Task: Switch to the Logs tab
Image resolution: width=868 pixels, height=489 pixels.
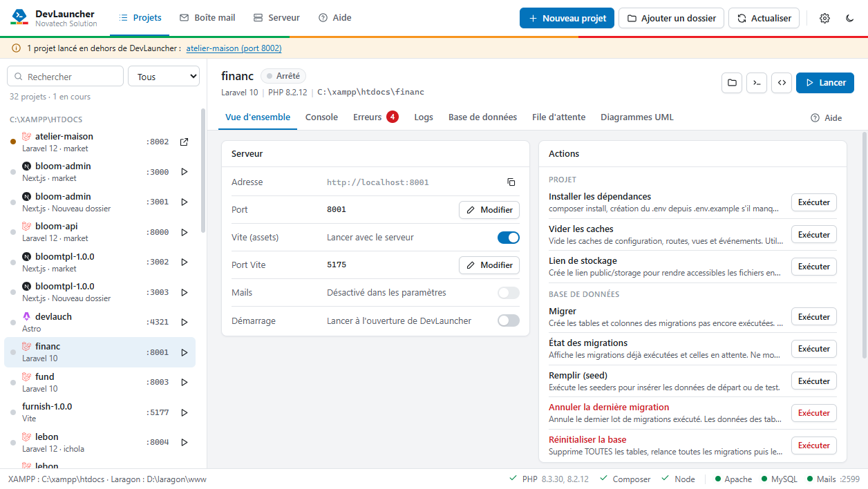Action: tap(424, 117)
